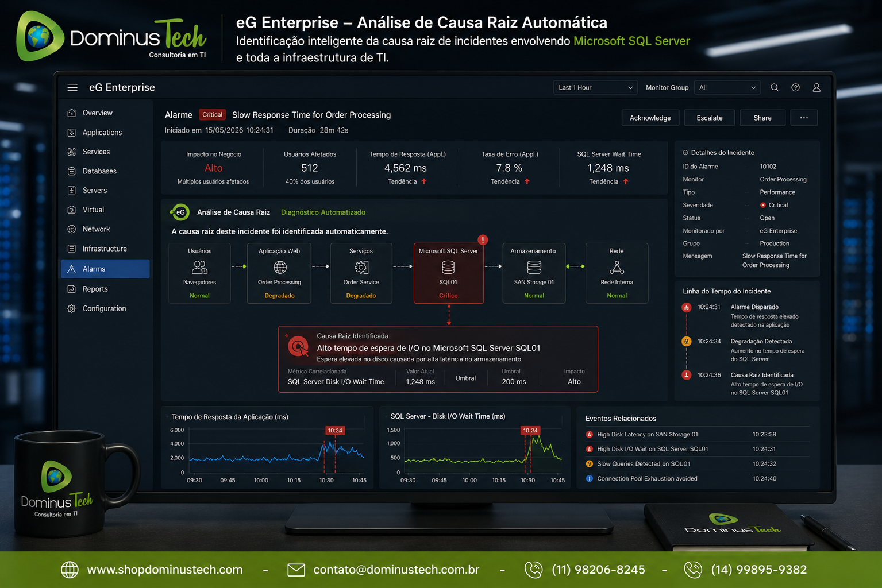The image size is (882, 588).
Task: Go to Applications in sidebar
Action: (x=105, y=133)
